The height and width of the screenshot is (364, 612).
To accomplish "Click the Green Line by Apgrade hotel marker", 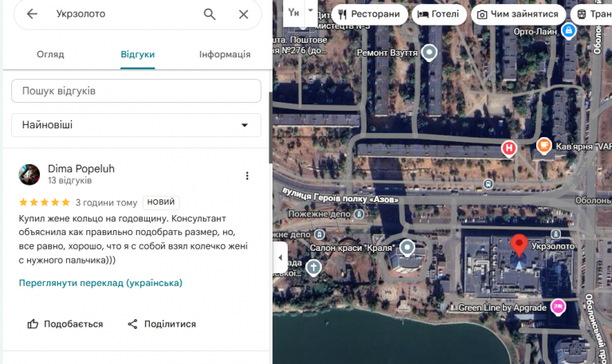I will (558, 307).
